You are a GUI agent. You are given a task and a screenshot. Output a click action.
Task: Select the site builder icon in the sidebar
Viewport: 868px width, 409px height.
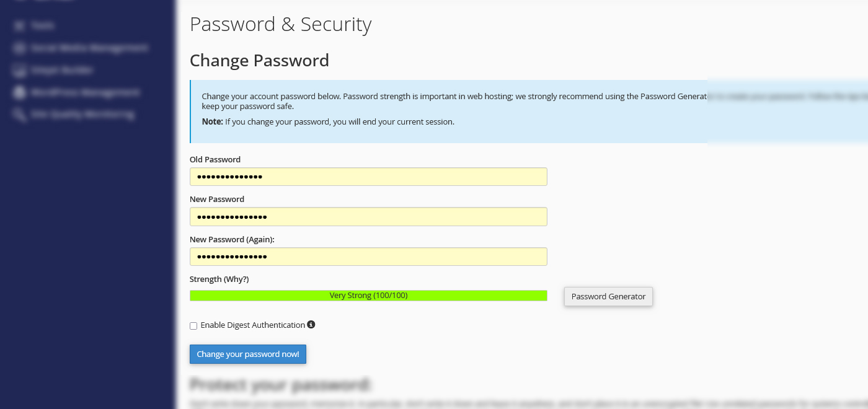(x=19, y=70)
